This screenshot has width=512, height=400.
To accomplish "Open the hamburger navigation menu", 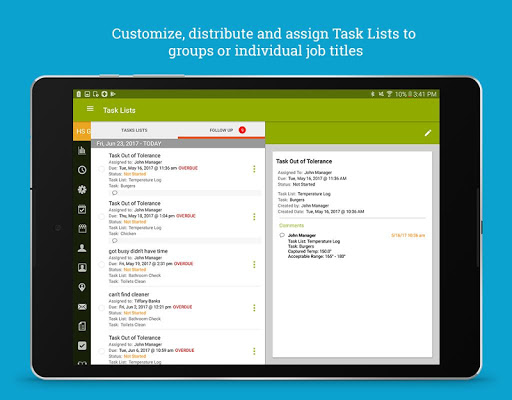I will [x=90, y=109].
